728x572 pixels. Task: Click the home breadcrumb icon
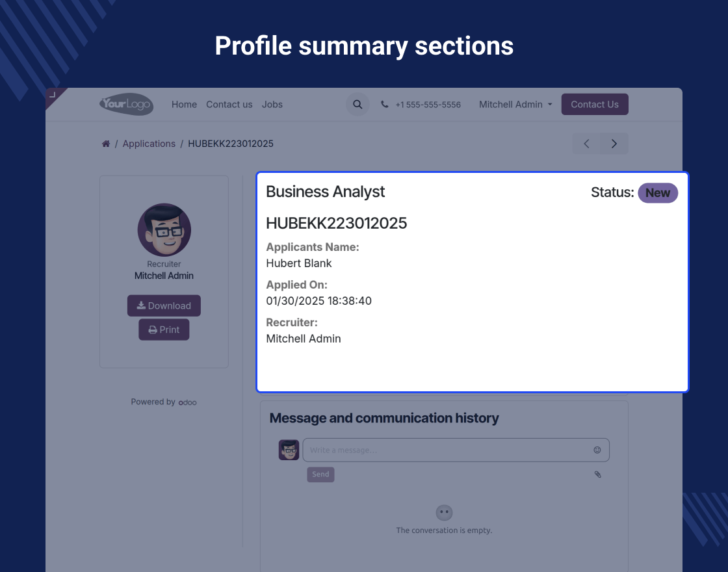coord(106,144)
